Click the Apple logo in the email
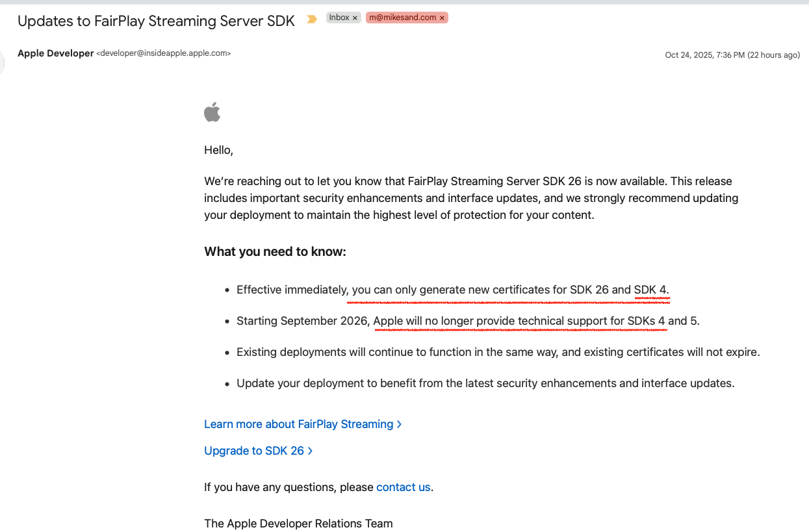Viewport: 809px width, 532px height. pyautogui.click(x=212, y=112)
